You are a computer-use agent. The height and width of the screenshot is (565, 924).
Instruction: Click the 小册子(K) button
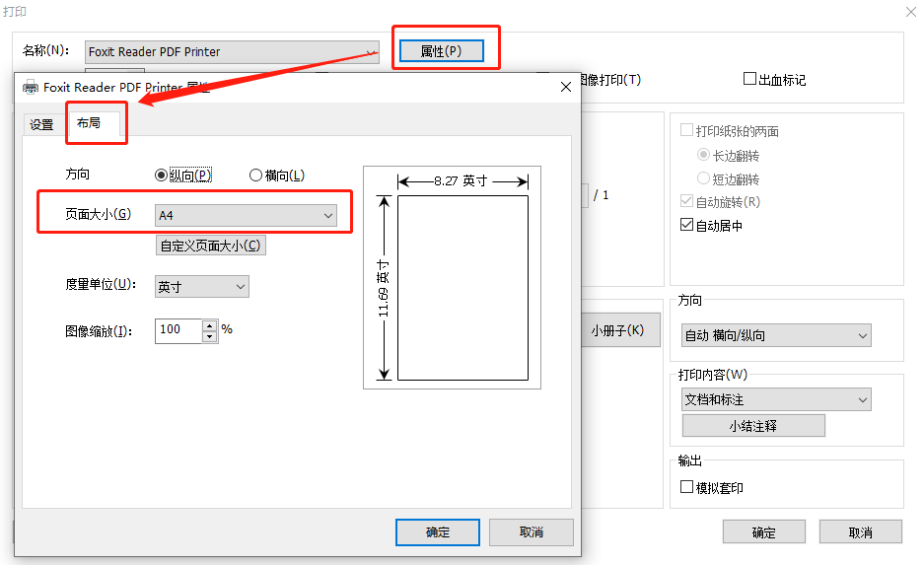620,330
